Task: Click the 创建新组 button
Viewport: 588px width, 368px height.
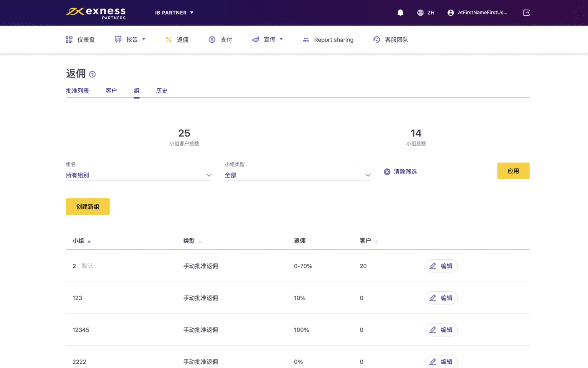Action: coord(88,207)
